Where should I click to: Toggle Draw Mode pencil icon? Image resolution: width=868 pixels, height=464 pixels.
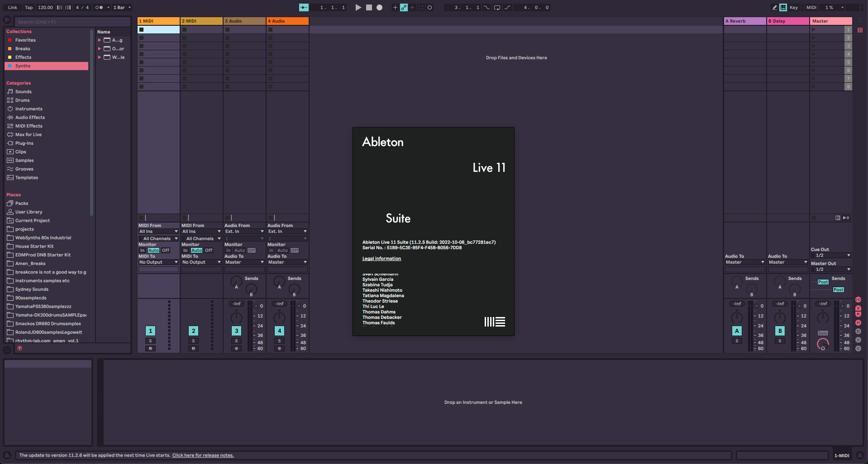775,7
